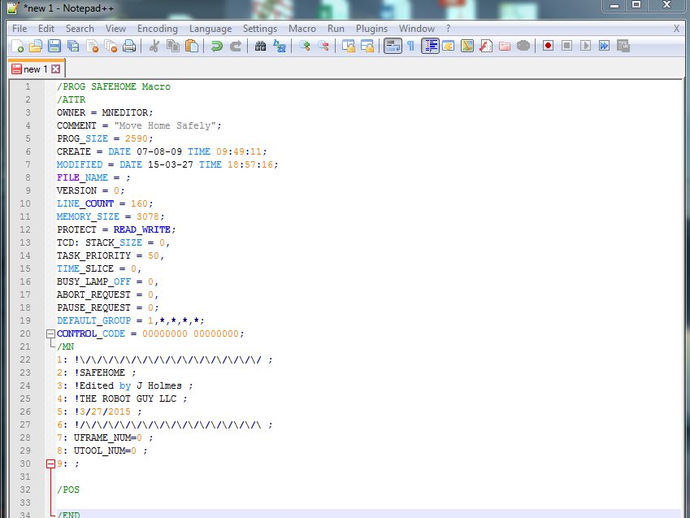The image size is (690, 518).
Task: Click the 'DEFAULT_GROUP' attribute text
Action: pos(94,321)
